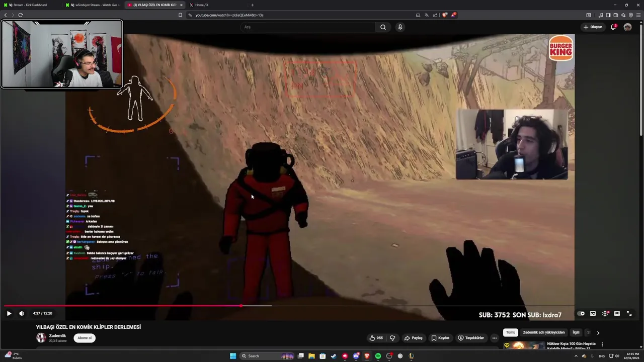Open Zademlik channel name link

(57, 336)
